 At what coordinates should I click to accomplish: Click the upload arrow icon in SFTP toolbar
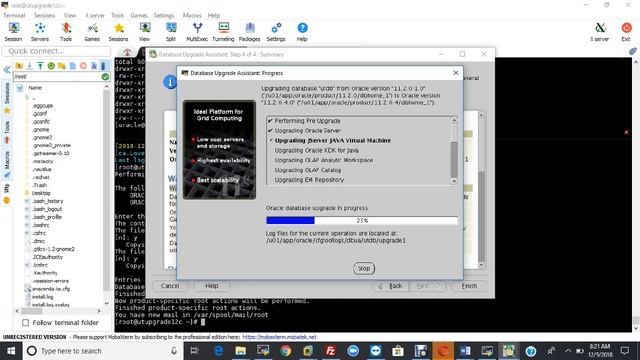pos(40,66)
